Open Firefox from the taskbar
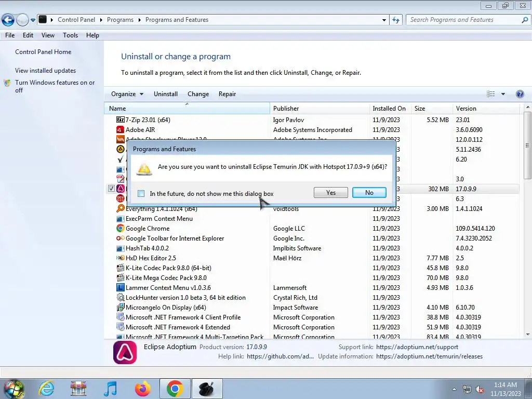Viewport: 532px width, 399px height. click(142, 389)
